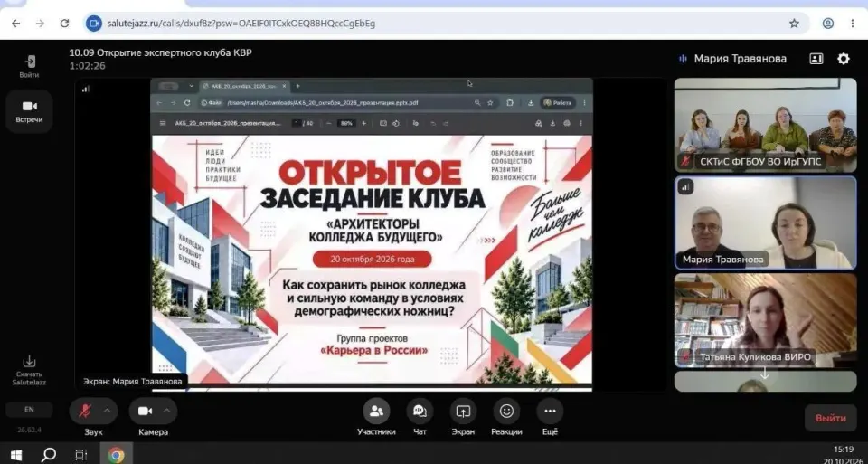Unmute the microphone with Звук button

(85, 411)
